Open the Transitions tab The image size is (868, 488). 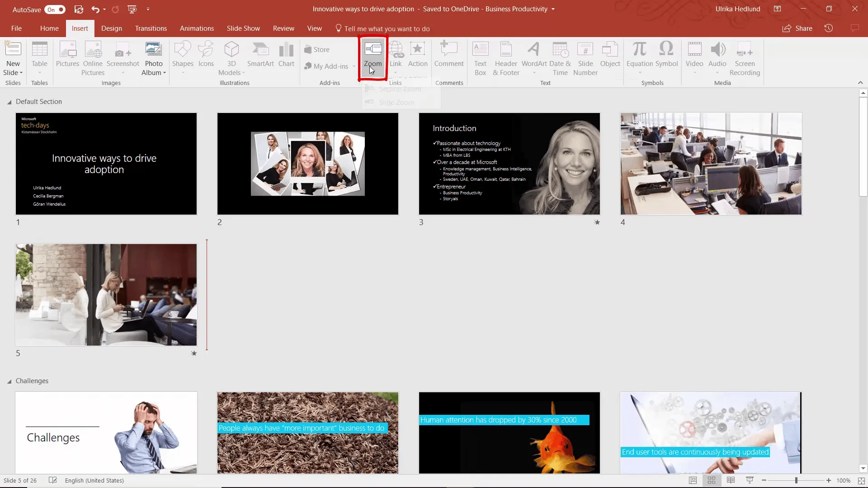(151, 28)
